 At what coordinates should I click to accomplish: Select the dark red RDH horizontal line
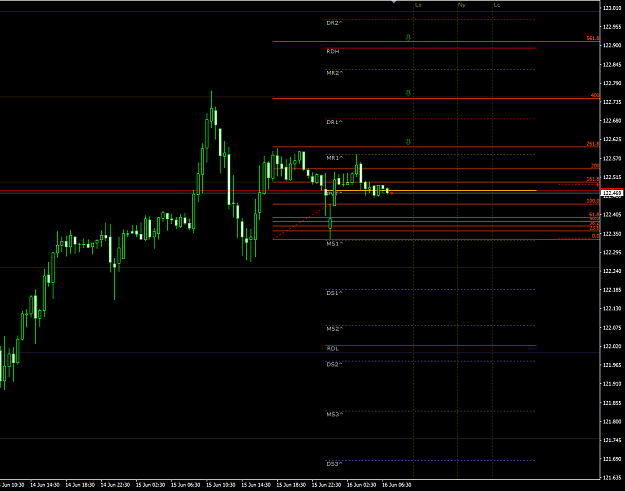(x=431, y=48)
